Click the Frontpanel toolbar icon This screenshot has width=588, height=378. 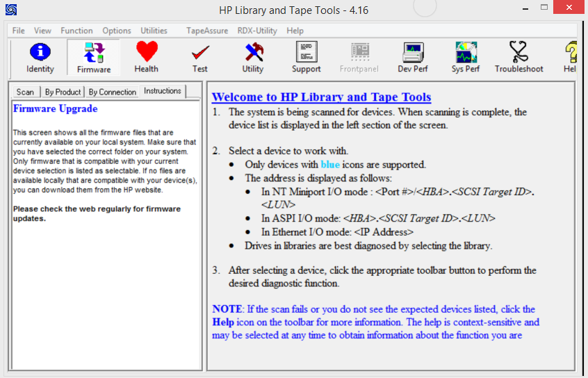click(359, 58)
